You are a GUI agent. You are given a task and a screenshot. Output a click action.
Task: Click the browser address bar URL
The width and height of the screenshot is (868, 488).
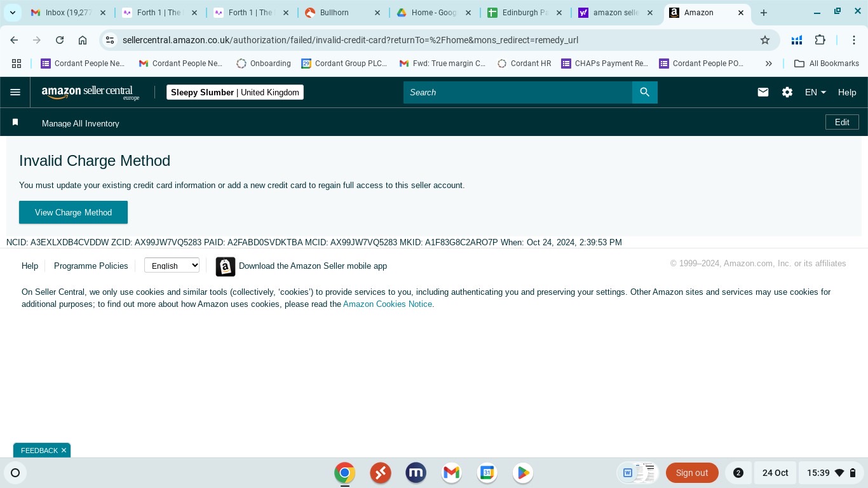[350, 40]
